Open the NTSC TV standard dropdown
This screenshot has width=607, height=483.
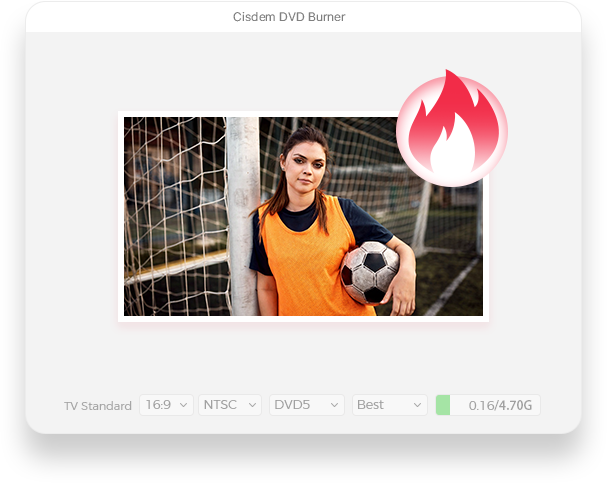(x=230, y=405)
